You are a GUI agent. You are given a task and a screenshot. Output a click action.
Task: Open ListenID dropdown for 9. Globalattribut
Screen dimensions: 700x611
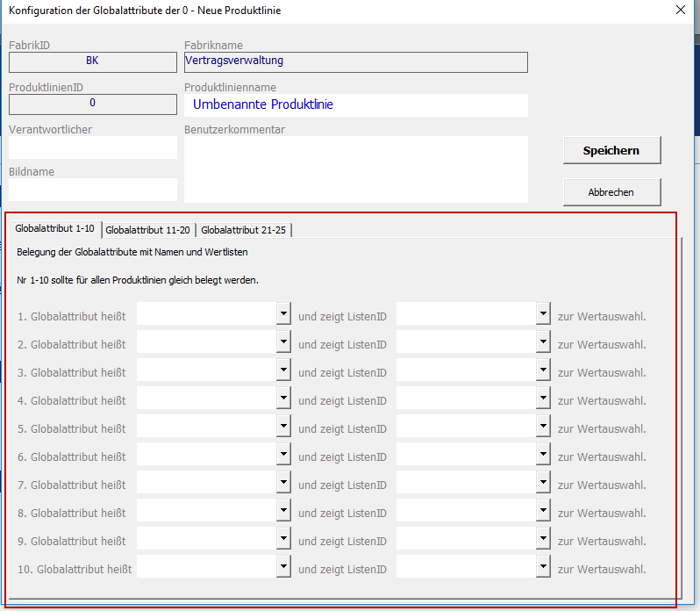543,539
